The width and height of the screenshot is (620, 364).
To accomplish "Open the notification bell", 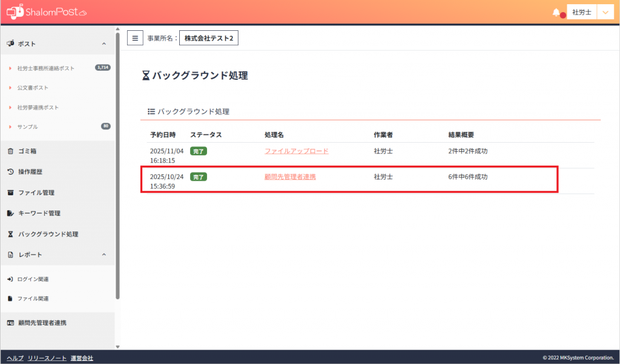I will click(556, 12).
